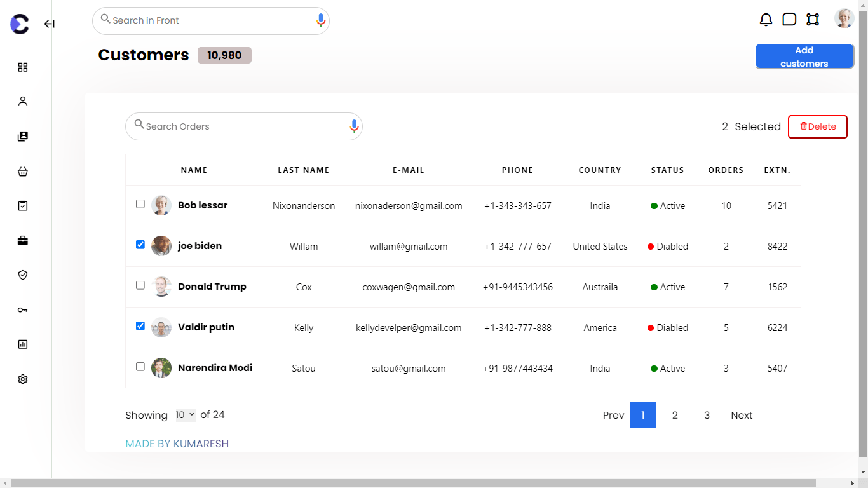Click the PHONE column header
This screenshot has height=488, width=868.
[518, 170]
